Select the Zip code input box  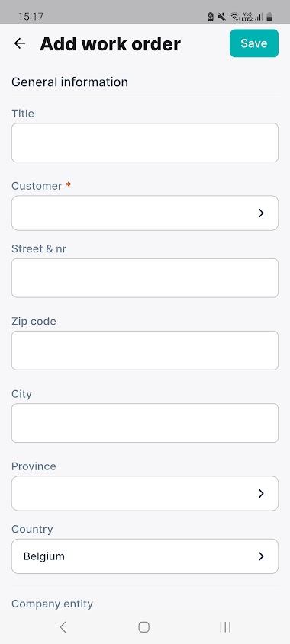point(145,351)
